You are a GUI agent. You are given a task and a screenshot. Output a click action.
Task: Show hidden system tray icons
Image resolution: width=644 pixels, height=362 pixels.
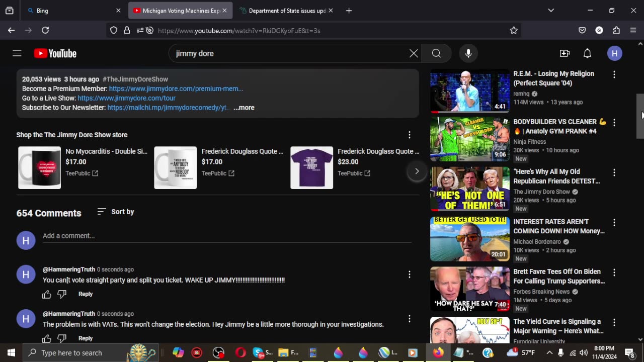(549, 353)
